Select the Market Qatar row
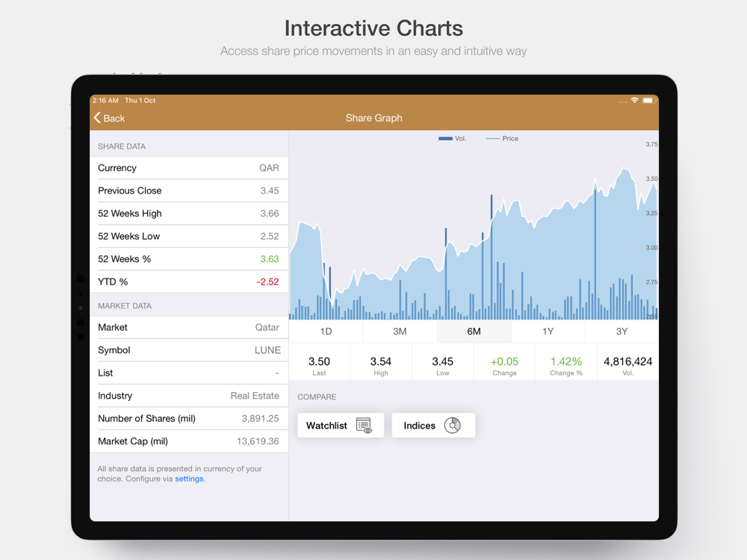The width and height of the screenshot is (747, 560). click(189, 328)
